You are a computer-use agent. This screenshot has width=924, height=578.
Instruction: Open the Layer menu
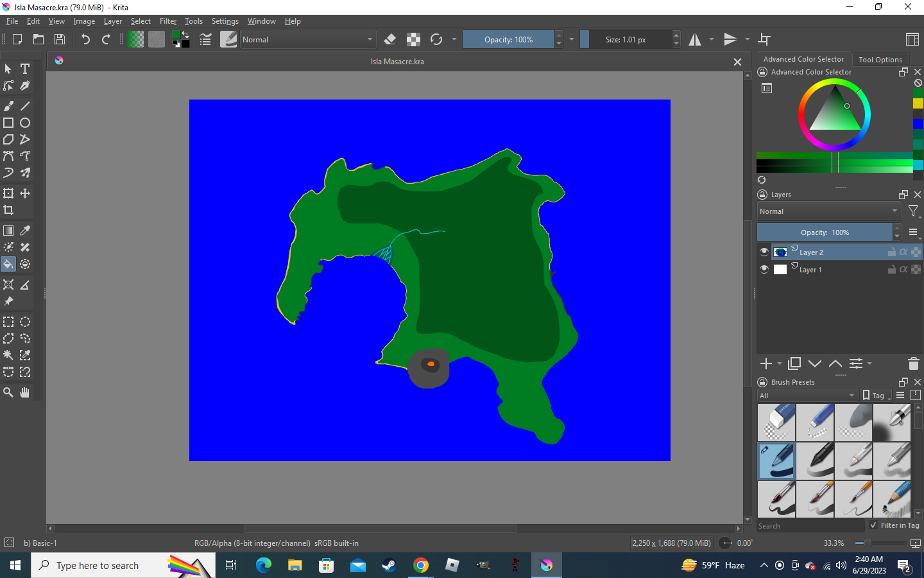click(113, 21)
